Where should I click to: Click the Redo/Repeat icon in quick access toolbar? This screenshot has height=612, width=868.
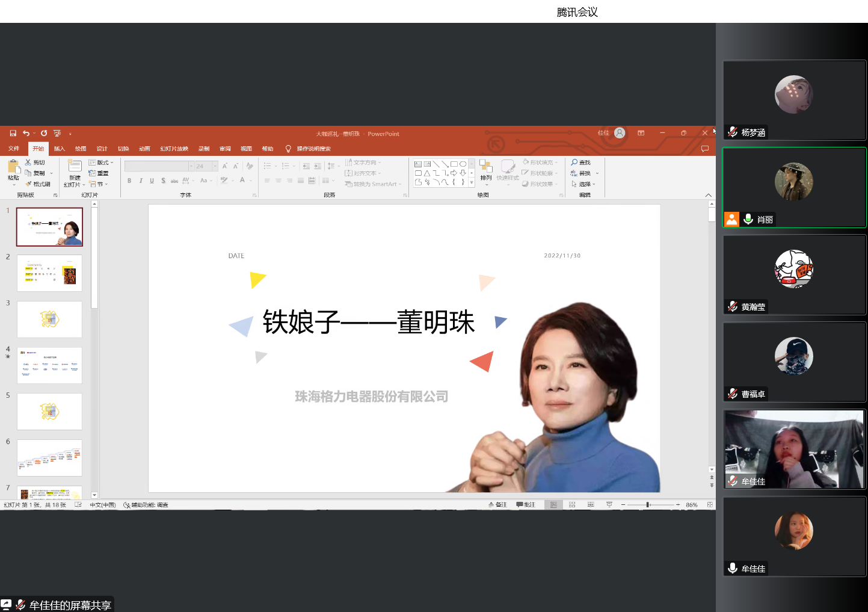click(44, 134)
